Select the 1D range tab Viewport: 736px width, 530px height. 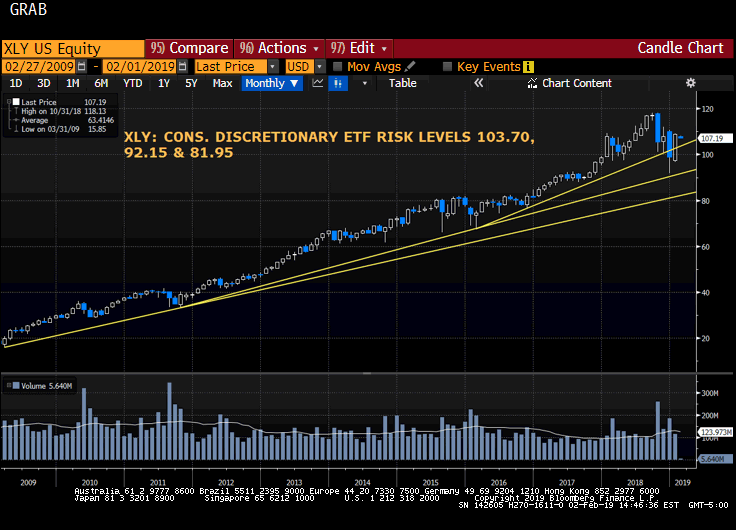16,84
